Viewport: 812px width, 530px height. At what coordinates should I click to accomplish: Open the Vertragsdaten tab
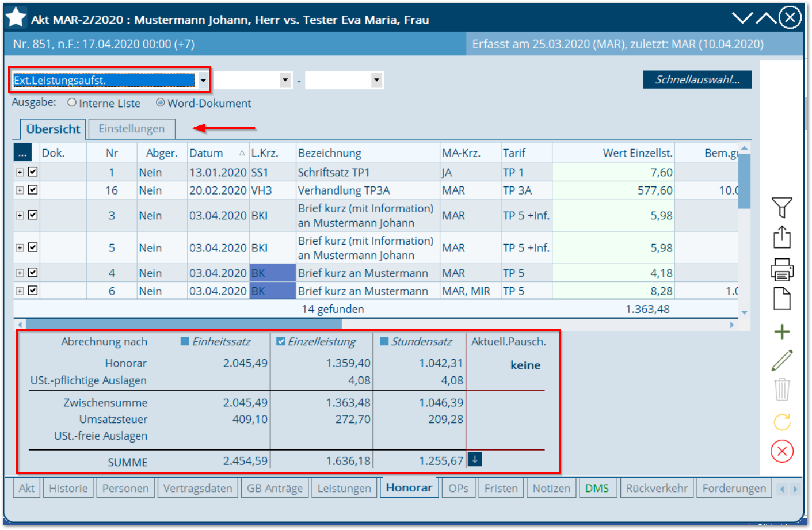[x=197, y=488]
